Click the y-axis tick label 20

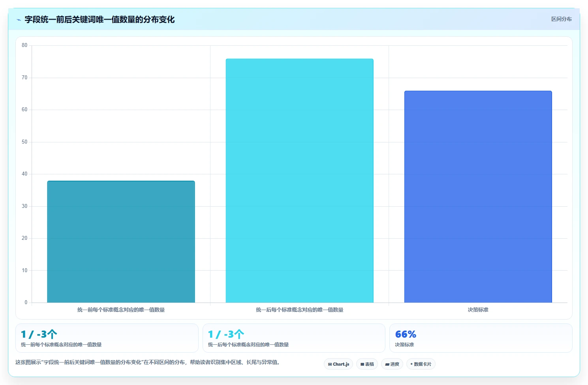pos(24,238)
